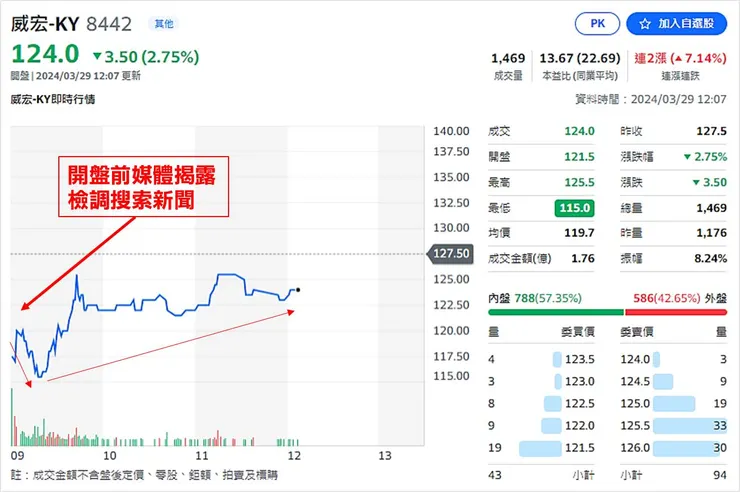Click 成交金額(億) value 1.76
The image size is (740, 492).
583,259
